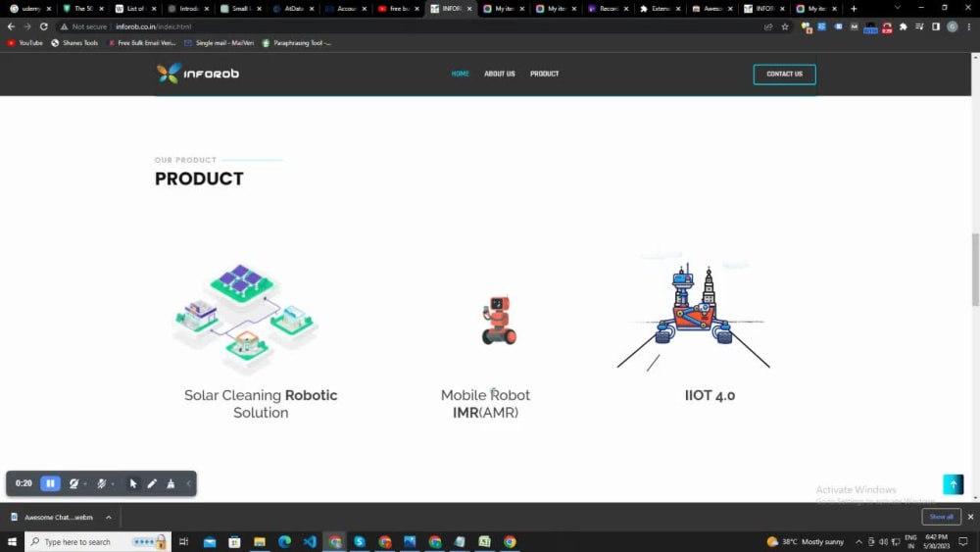980x552 pixels.
Task: Pause the screen recording
Action: click(51, 483)
